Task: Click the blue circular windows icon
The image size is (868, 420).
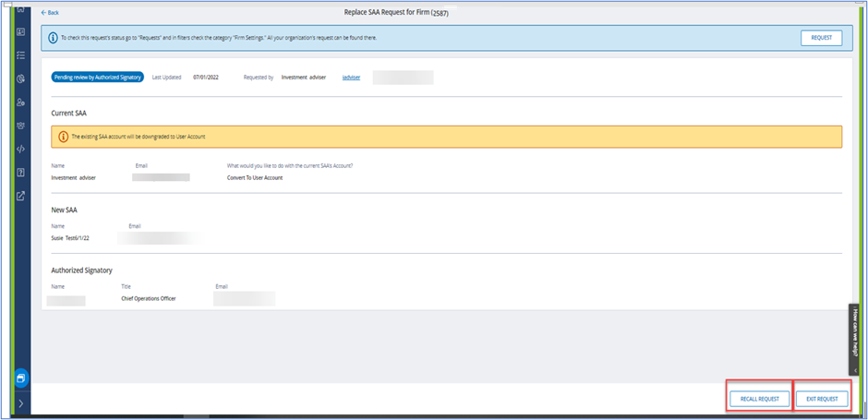Action: coord(20,378)
